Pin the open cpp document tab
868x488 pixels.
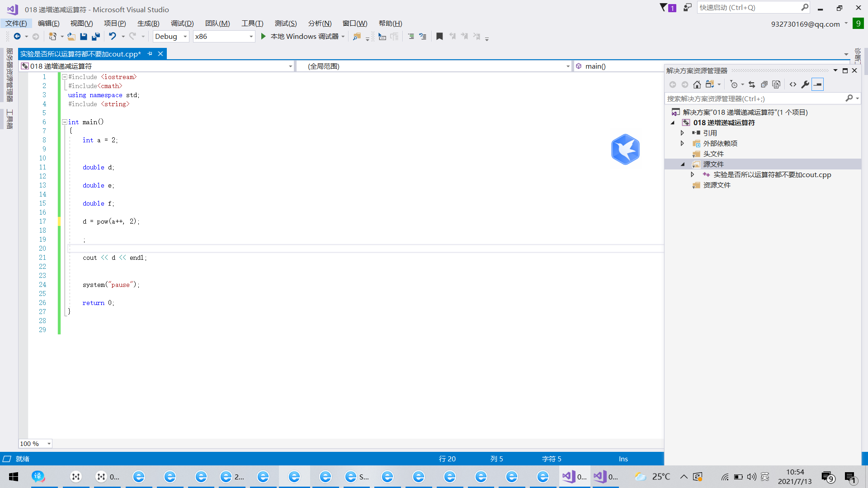[150, 54]
